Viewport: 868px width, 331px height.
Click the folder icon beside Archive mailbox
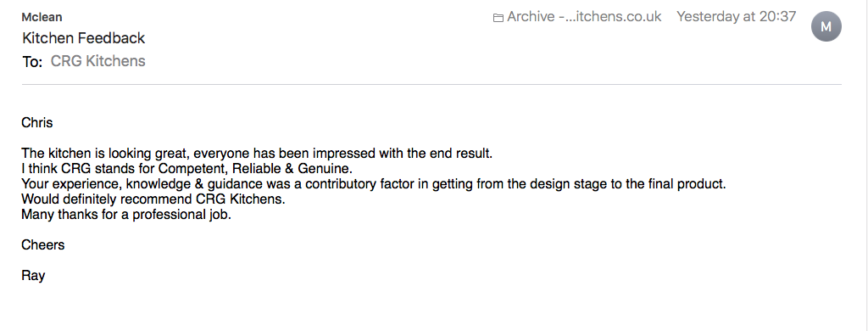click(x=498, y=18)
